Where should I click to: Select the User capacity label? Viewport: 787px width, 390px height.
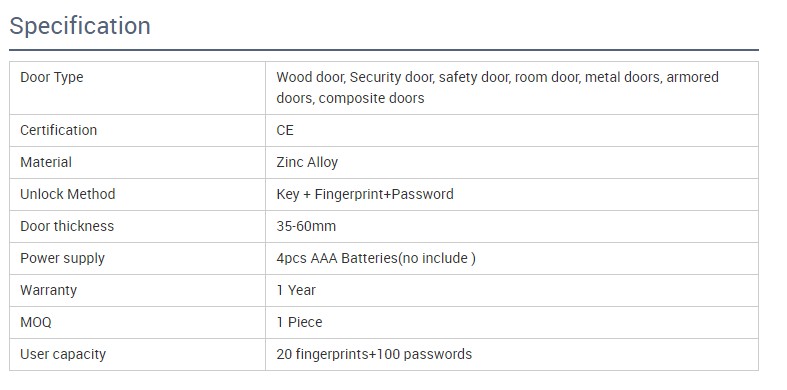63,354
